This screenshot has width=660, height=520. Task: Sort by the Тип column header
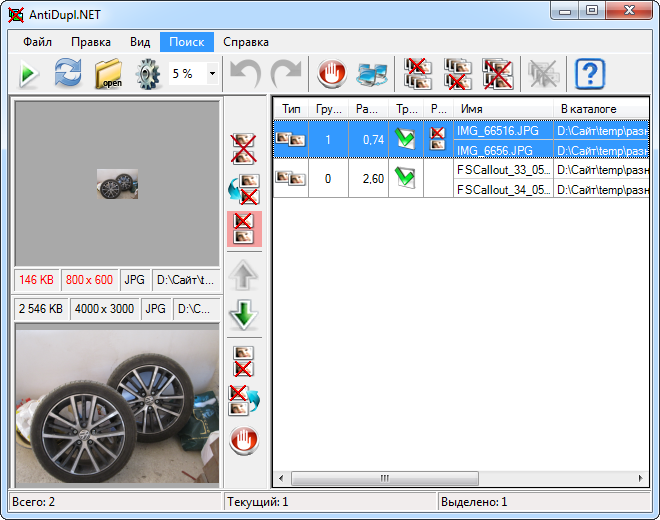point(291,109)
